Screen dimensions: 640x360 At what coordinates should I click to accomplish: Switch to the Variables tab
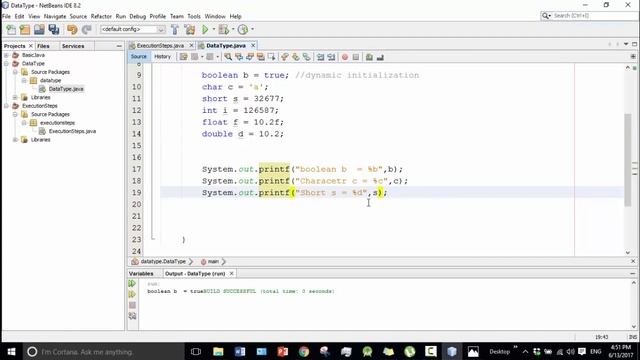pyautogui.click(x=141, y=273)
